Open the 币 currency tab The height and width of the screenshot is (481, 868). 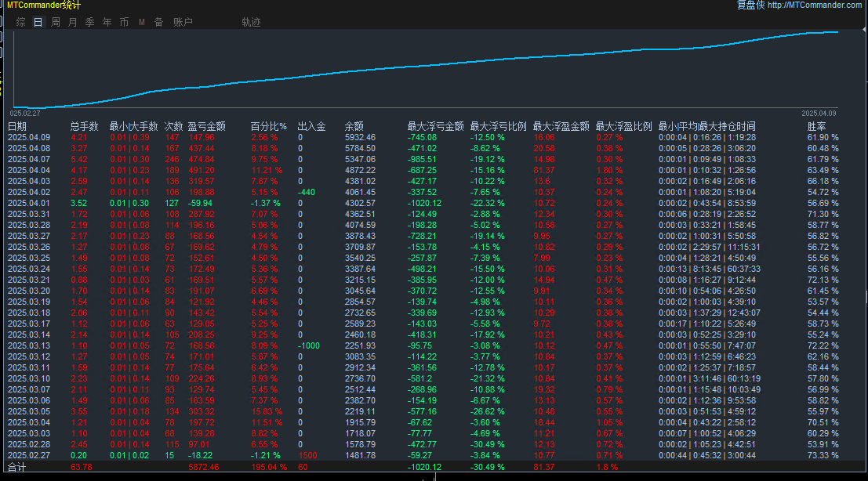pyautogui.click(x=124, y=22)
